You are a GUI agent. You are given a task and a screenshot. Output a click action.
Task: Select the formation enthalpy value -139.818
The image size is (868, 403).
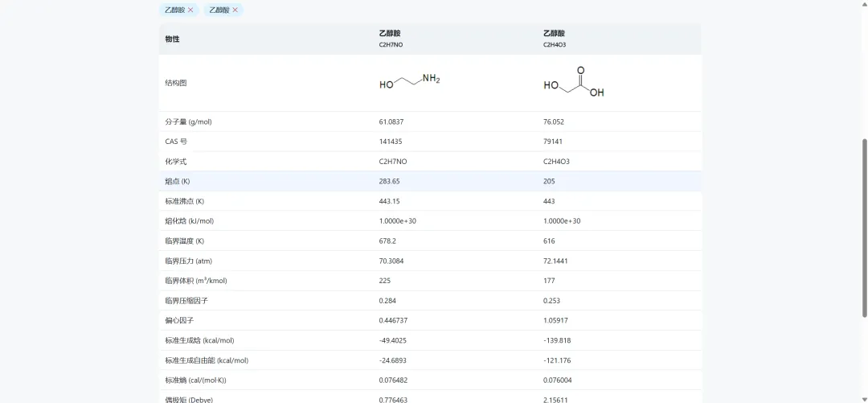557,340
